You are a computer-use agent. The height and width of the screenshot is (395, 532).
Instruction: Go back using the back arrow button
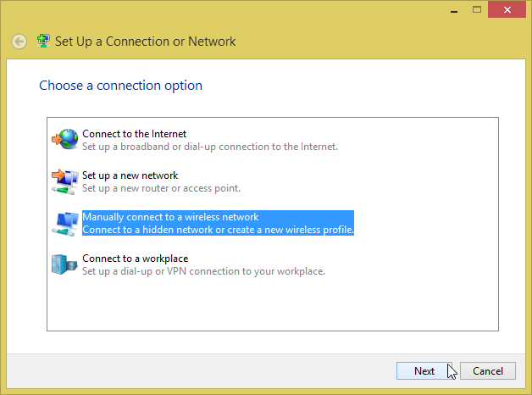click(19, 42)
